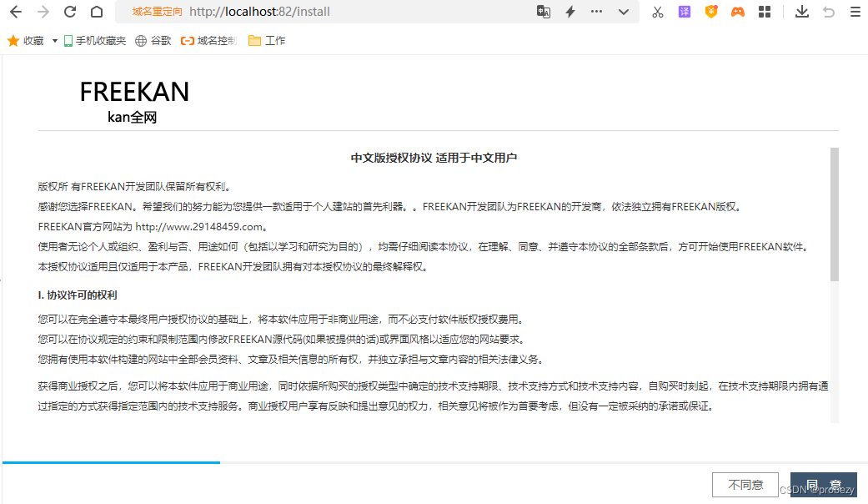
Task: Open the purple translation extension icon
Action: [x=685, y=12]
